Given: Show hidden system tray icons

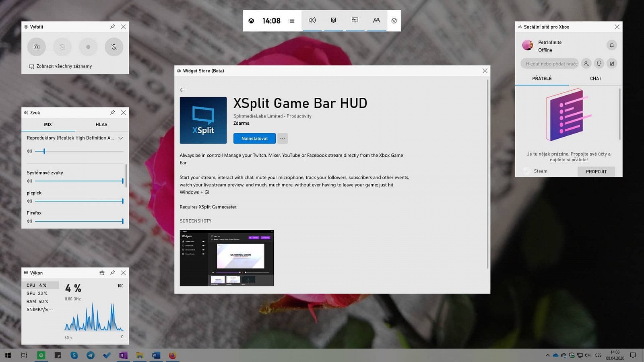Looking at the screenshot, I should pyautogui.click(x=547, y=355).
